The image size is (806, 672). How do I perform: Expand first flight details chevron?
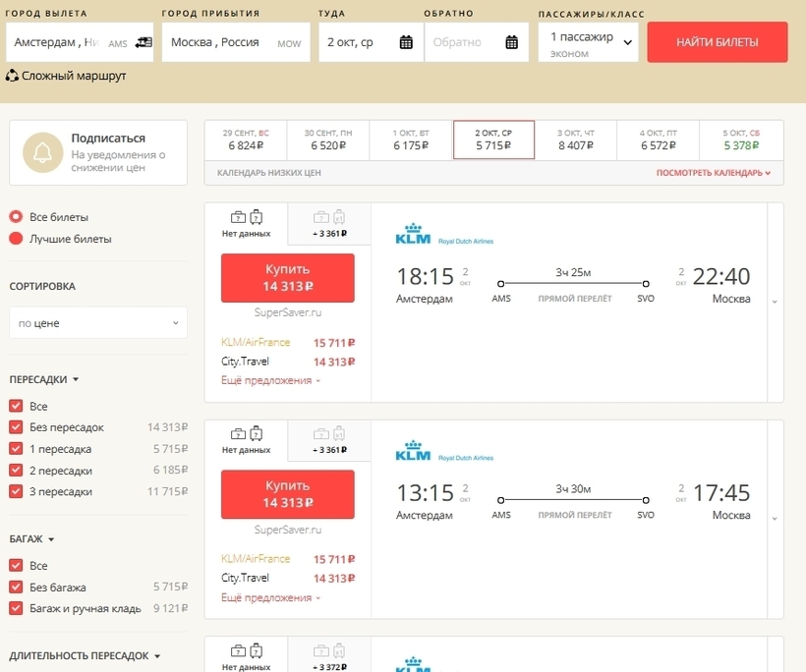pos(775,302)
